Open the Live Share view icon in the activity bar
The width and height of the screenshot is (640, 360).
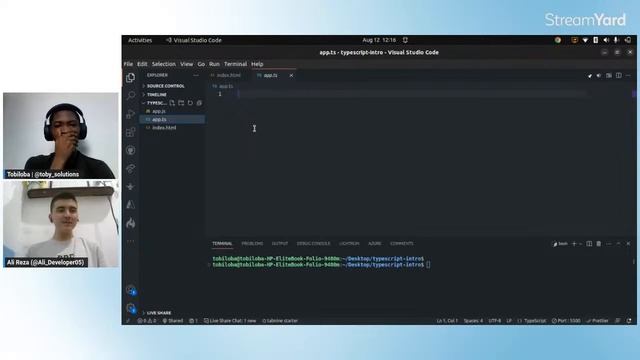131,169
